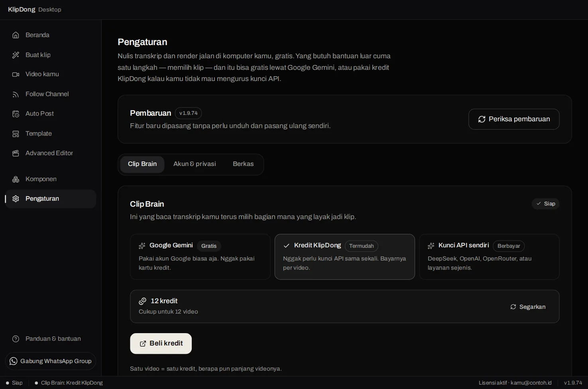
Task: Click the Beranda home icon
Action: (x=16, y=35)
